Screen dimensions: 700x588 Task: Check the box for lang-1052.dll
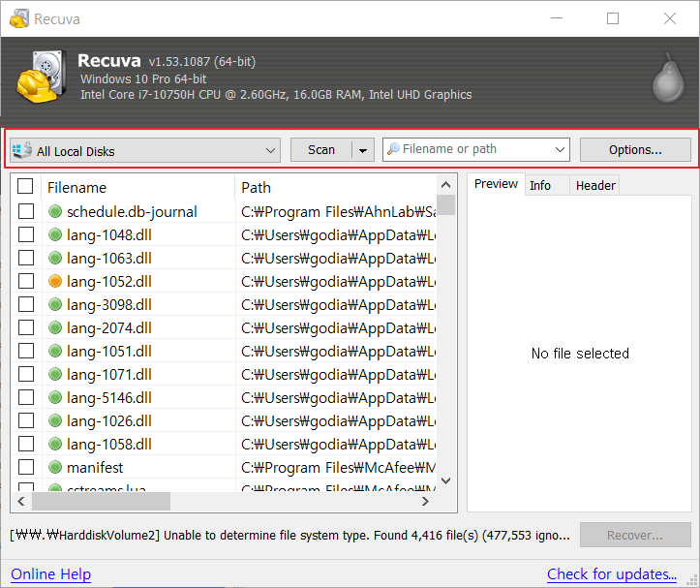point(26,281)
